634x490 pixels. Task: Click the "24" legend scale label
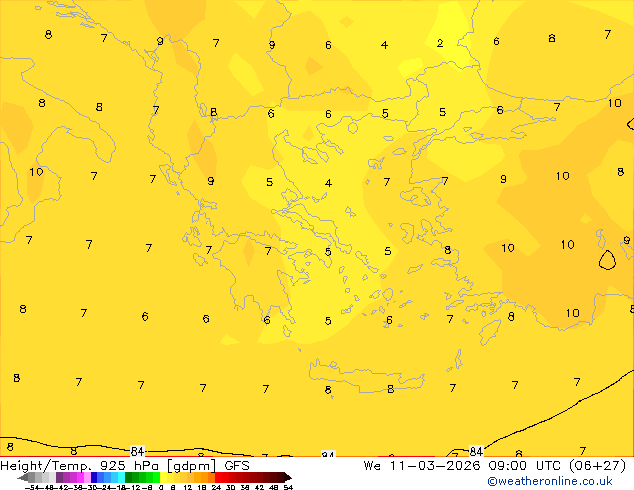(216, 487)
